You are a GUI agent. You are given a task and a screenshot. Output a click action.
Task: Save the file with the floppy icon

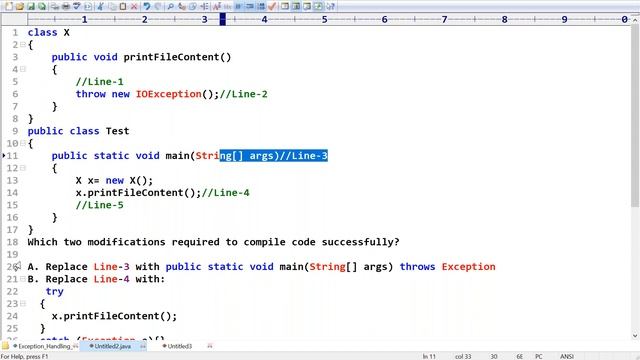31,7
